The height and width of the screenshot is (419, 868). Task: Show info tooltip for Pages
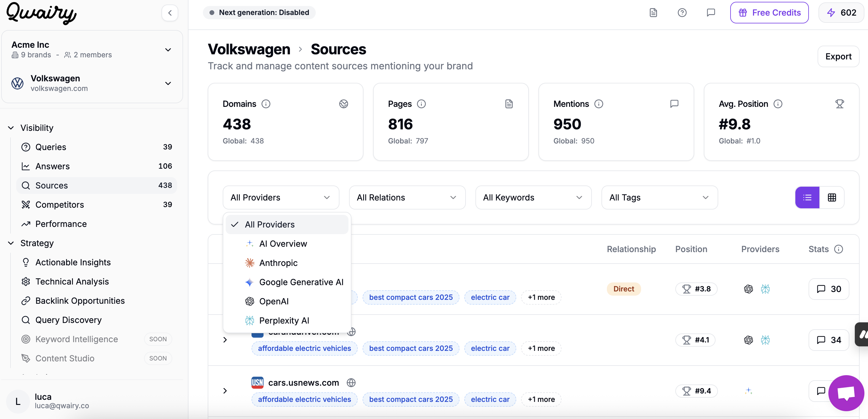[x=421, y=104]
